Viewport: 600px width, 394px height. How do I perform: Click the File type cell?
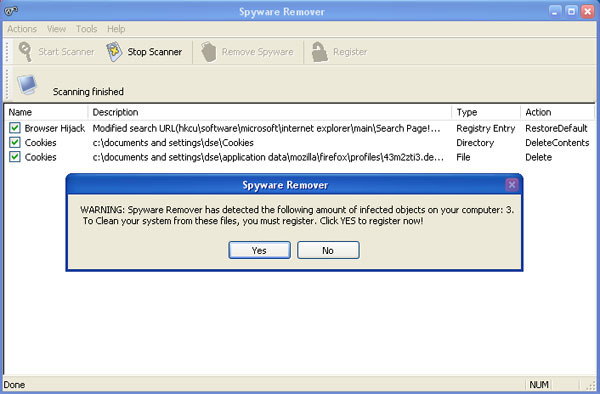[x=463, y=157]
